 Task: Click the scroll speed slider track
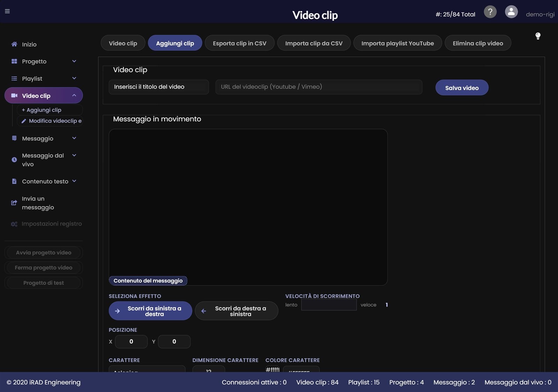click(x=329, y=305)
